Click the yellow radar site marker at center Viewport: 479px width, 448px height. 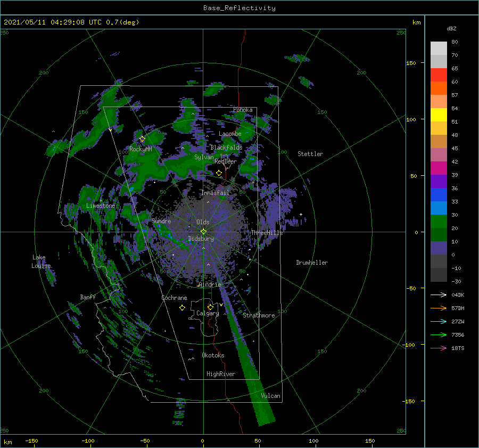coord(203,232)
